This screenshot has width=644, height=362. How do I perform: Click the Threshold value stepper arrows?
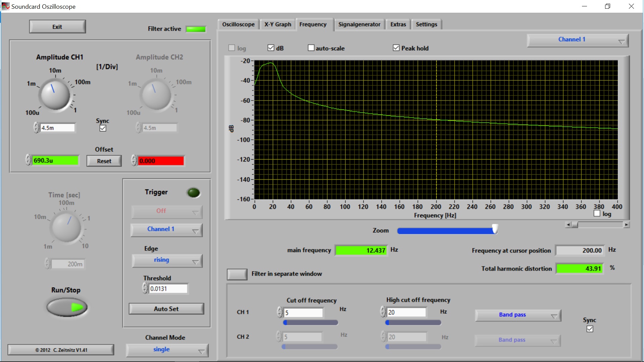click(x=145, y=288)
